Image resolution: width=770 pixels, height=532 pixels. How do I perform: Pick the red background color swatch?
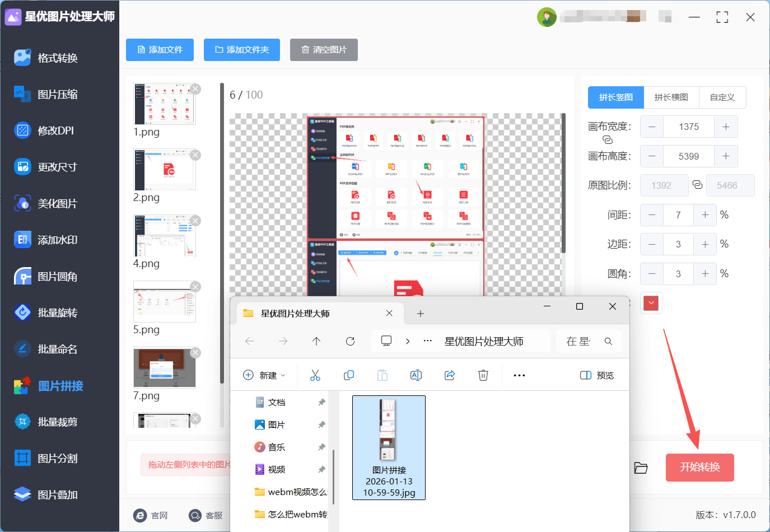(x=651, y=303)
